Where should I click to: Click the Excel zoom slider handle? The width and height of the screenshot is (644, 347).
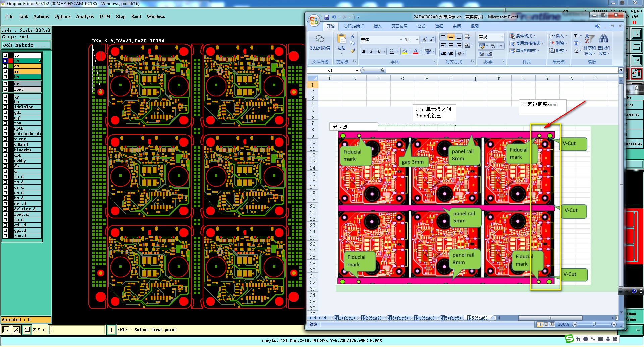[x=594, y=324]
